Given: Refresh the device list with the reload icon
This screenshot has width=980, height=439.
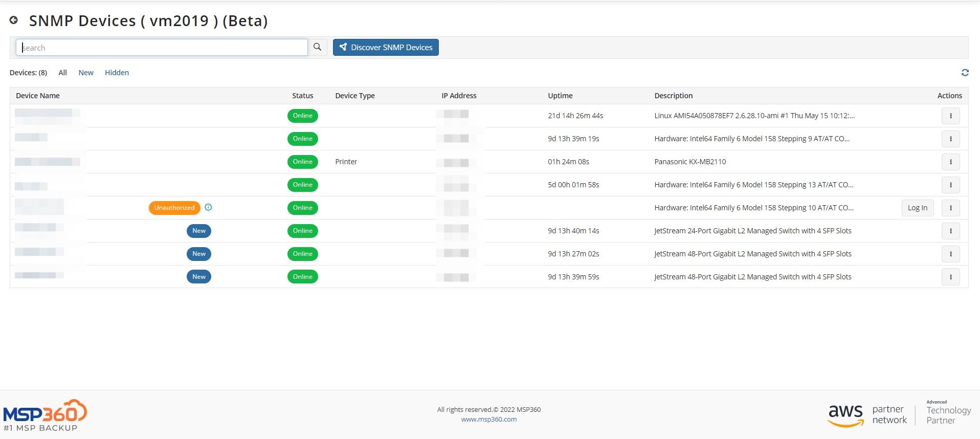Looking at the screenshot, I should tap(965, 73).
